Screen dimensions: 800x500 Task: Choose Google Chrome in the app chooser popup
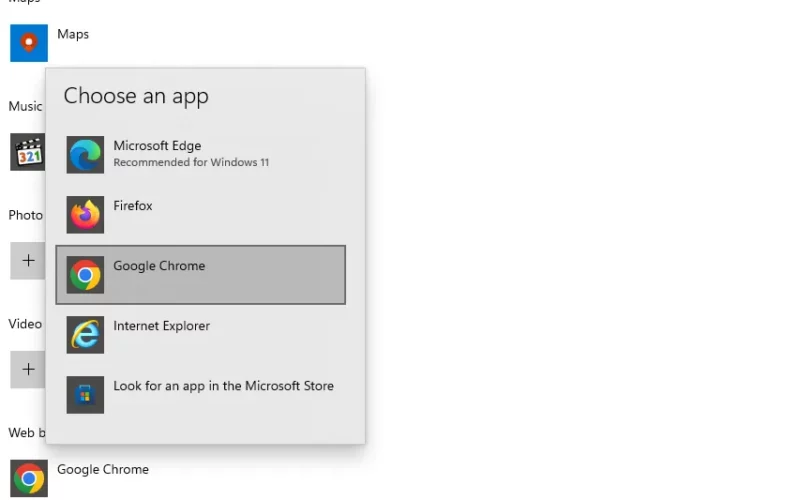pos(201,275)
